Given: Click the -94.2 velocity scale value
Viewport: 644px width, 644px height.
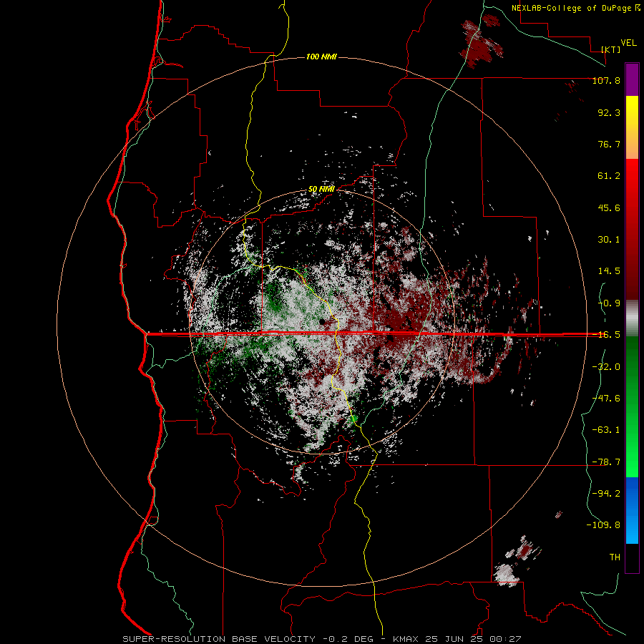Looking at the screenshot, I should click(x=606, y=494).
